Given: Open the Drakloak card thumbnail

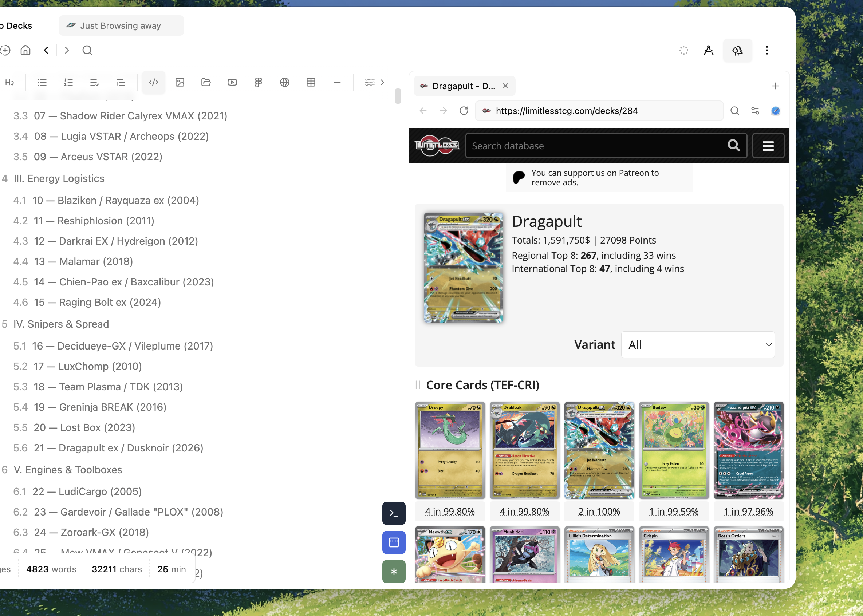Looking at the screenshot, I should click(525, 450).
